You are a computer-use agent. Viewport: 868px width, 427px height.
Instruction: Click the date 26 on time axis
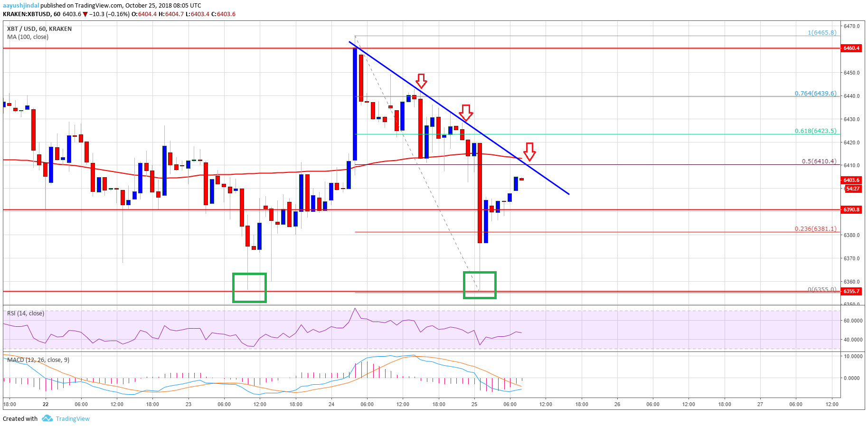(617, 404)
